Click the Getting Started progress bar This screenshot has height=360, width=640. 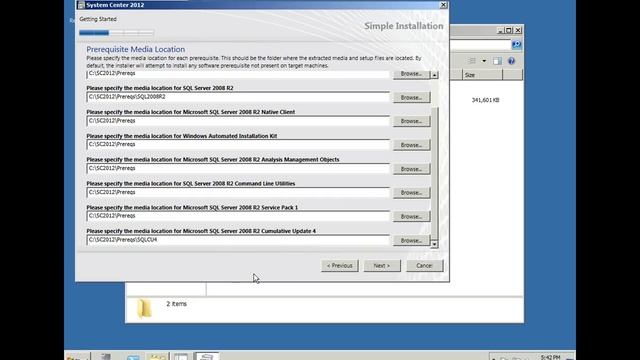pyautogui.click(x=117, y=33)
